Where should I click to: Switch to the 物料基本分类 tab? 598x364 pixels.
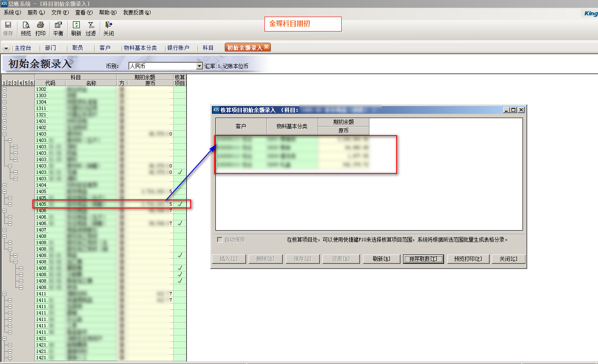pos(140,48)
